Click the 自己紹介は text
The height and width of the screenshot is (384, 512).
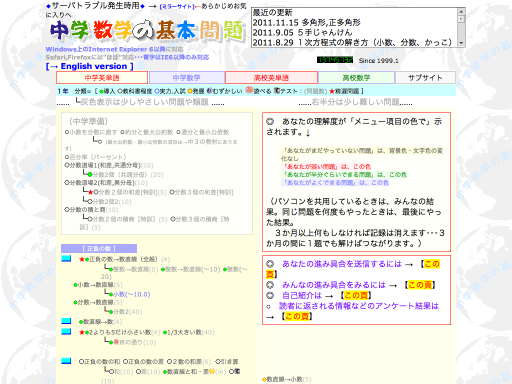(x=302, y=295)
